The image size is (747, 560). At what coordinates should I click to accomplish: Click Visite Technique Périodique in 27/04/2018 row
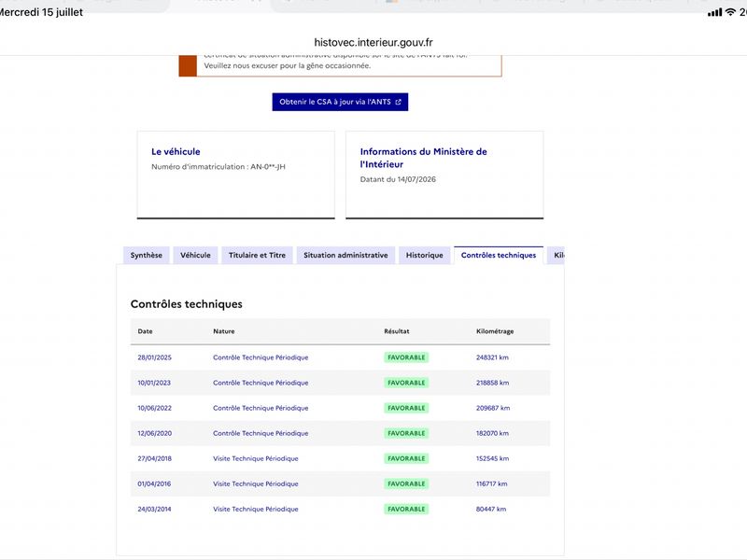point(255,458)
